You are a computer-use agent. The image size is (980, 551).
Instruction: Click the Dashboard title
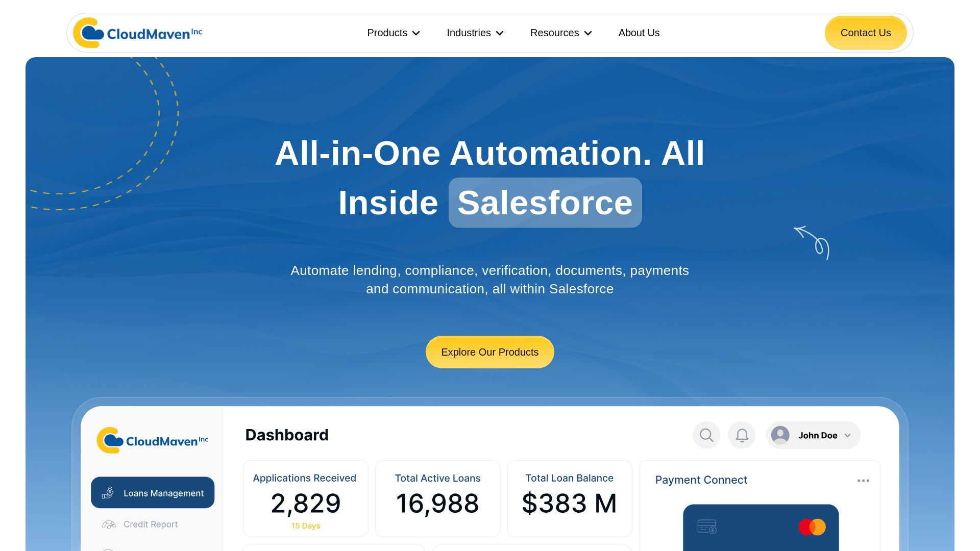click(287, 435)
